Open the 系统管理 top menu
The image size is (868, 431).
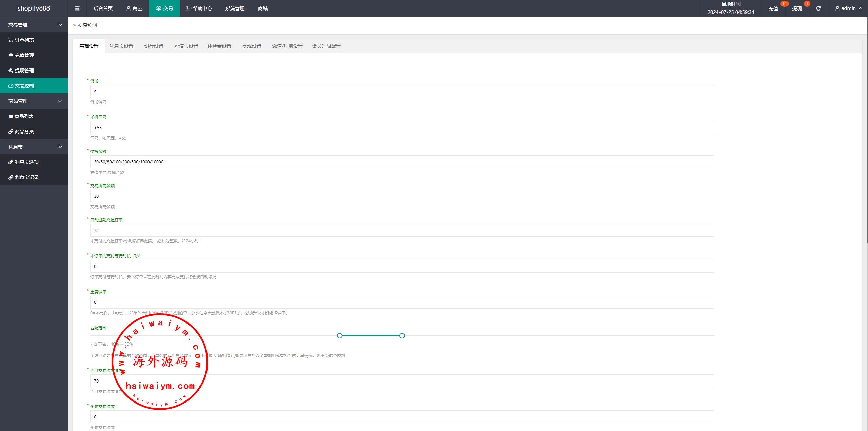coord(235,8)
